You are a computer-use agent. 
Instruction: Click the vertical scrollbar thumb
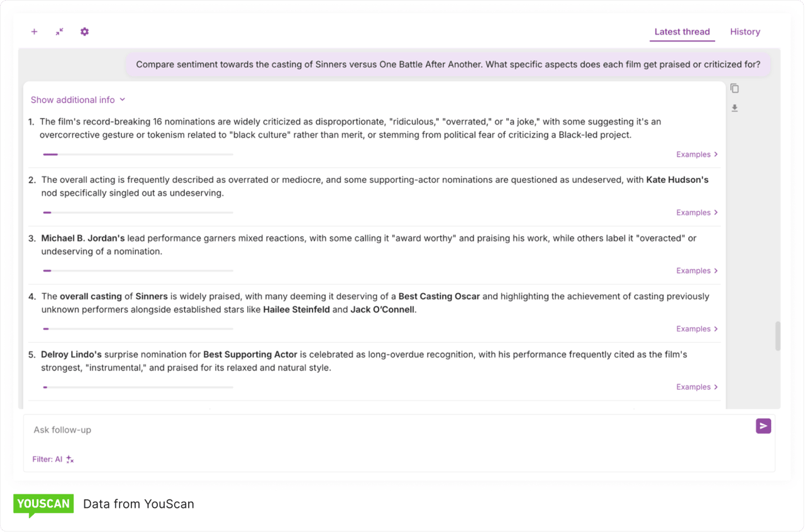[x=778, y=336]
